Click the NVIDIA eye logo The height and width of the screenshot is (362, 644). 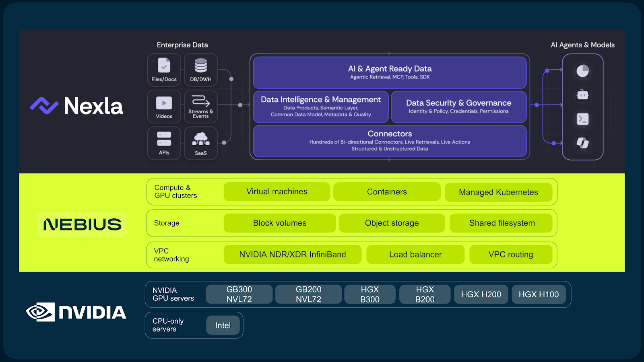pyautogui.click(x=40, y=312)
